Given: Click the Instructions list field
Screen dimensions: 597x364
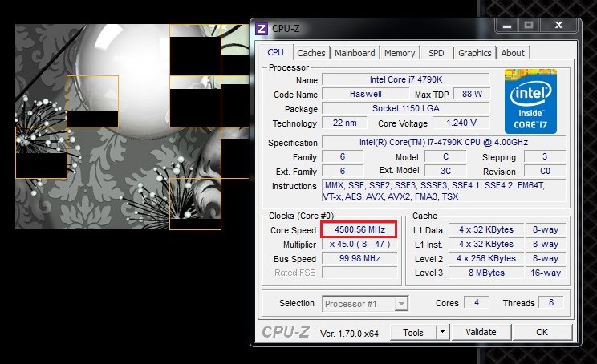Looking at the screenshot, I should [x=444, y=191].
